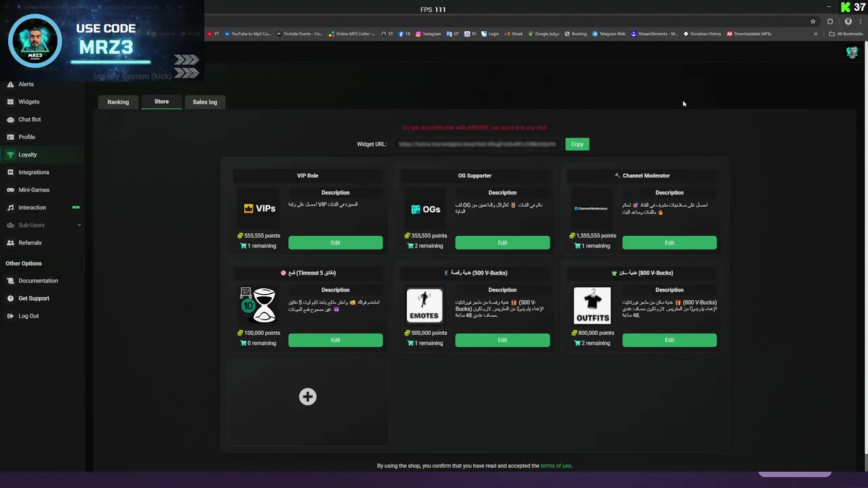Bookmark this page with the star
Screen dimensions: 868x488
tap(813, 21)
